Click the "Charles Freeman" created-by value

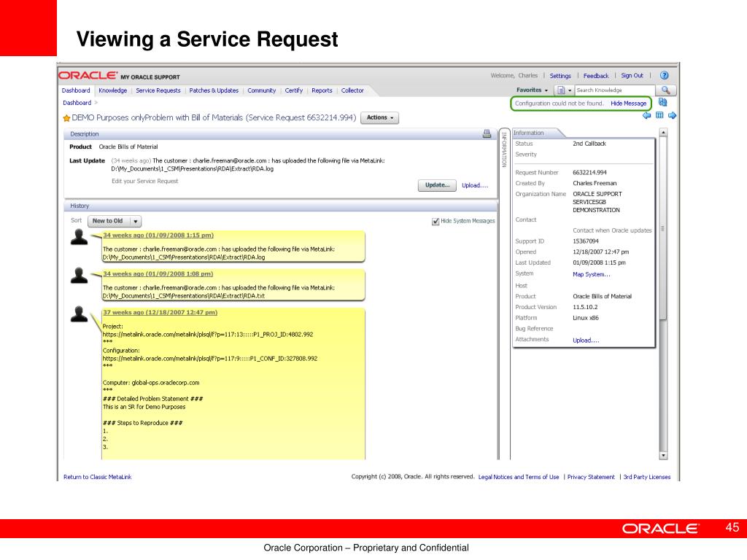[595, 183]
